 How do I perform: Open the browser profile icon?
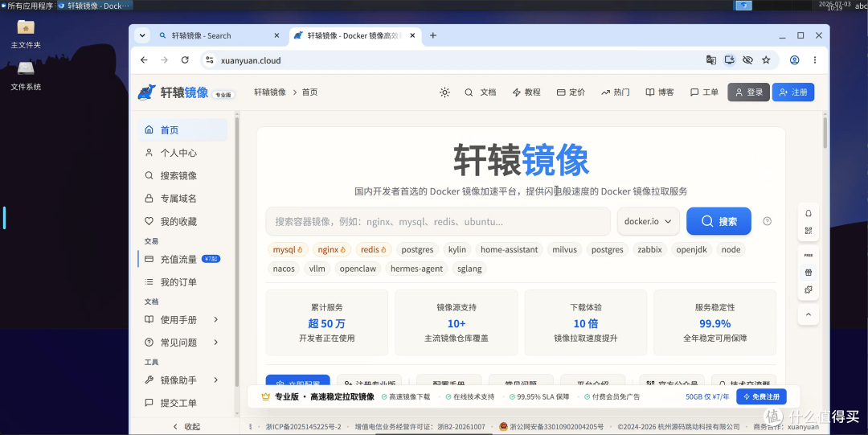pyautogui.click(x=794, y=60)
